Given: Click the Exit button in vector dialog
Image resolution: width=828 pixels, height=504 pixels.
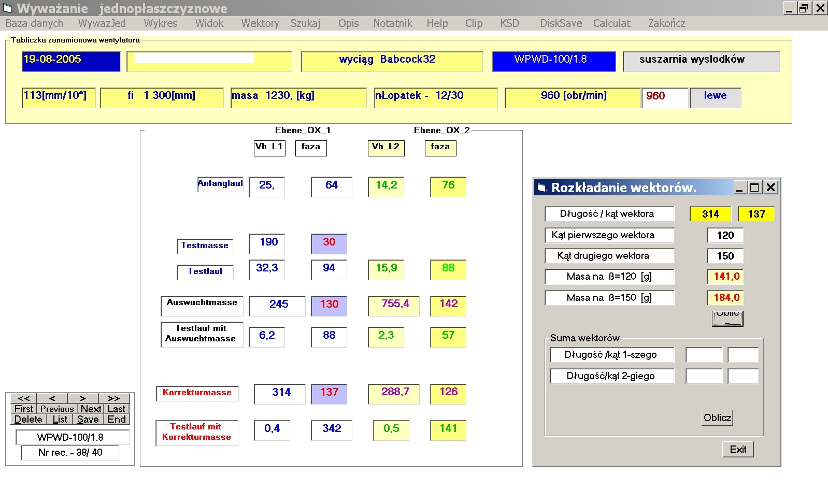Looking at the screenshot, I should 738,449.
